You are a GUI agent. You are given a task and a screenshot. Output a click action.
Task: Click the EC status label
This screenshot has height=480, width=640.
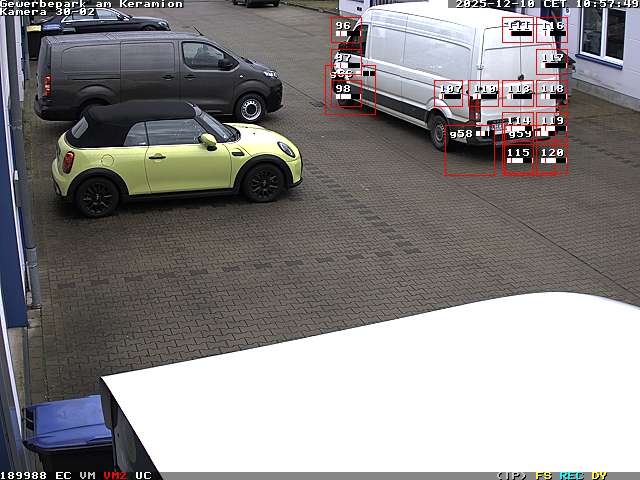point(63,475)
